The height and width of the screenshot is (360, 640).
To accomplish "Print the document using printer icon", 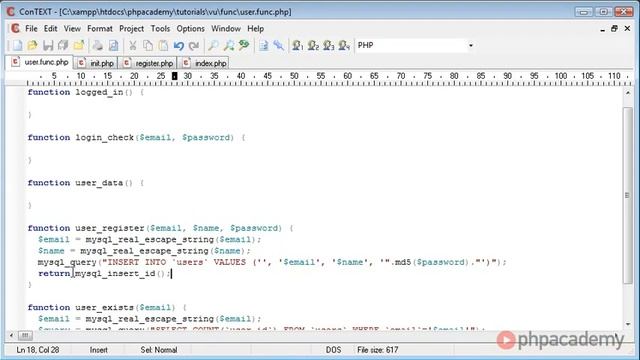I will (98, 45).
